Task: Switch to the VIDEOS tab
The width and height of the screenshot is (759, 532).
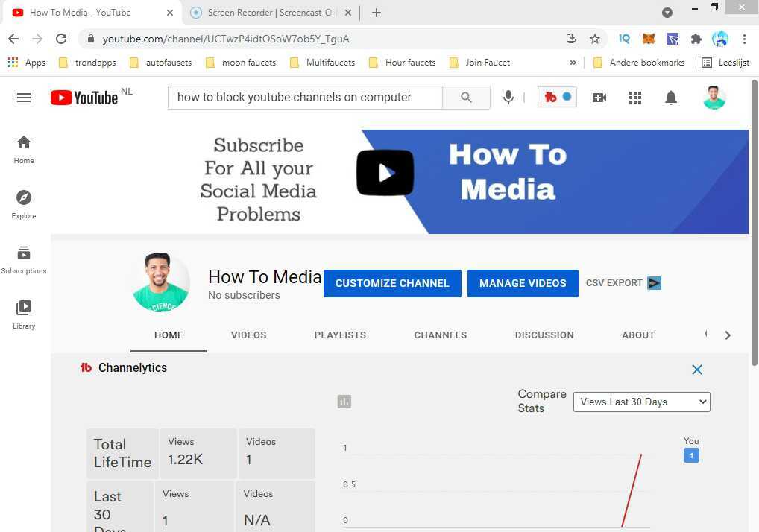Action: (248, 335)
